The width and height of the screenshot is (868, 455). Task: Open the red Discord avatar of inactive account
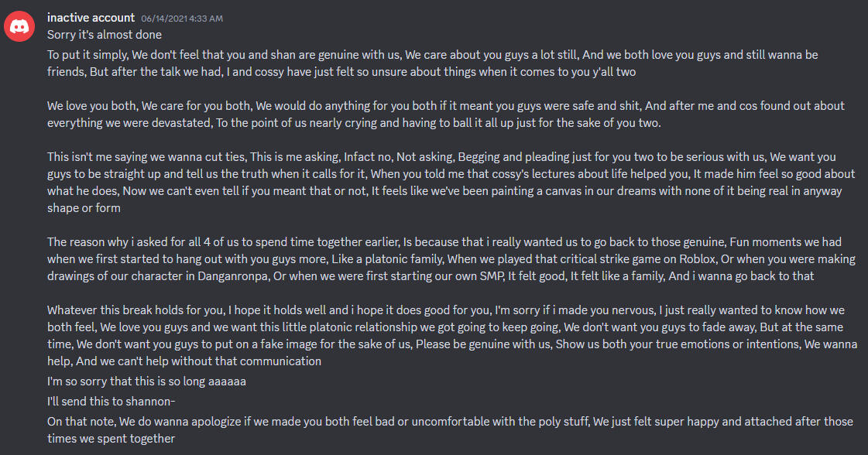(x=19, y=26)
